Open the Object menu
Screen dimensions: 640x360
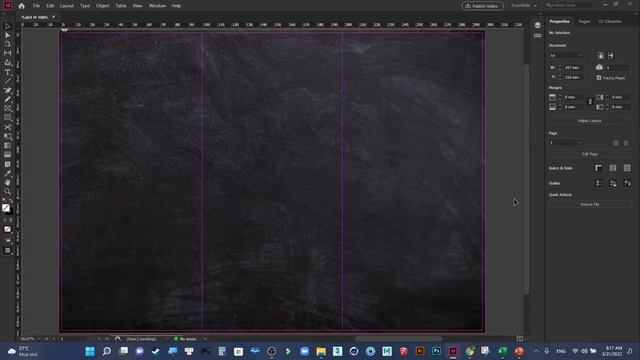tap(102, 6)
